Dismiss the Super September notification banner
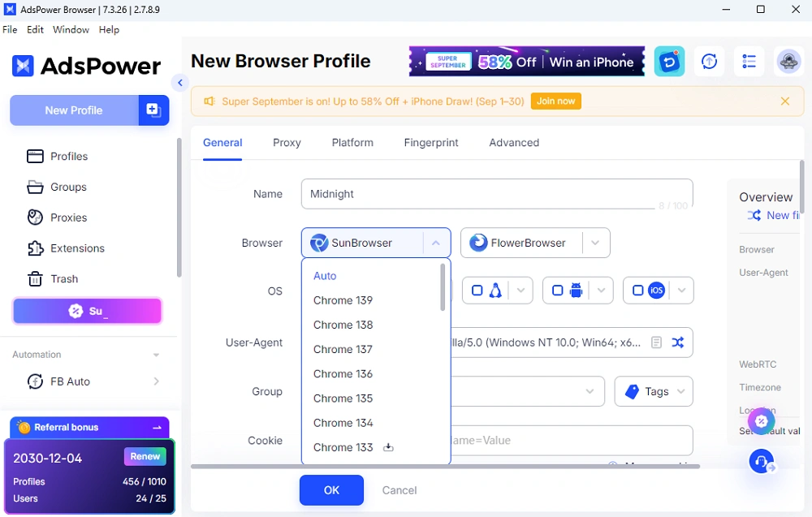 pos(785,101)
